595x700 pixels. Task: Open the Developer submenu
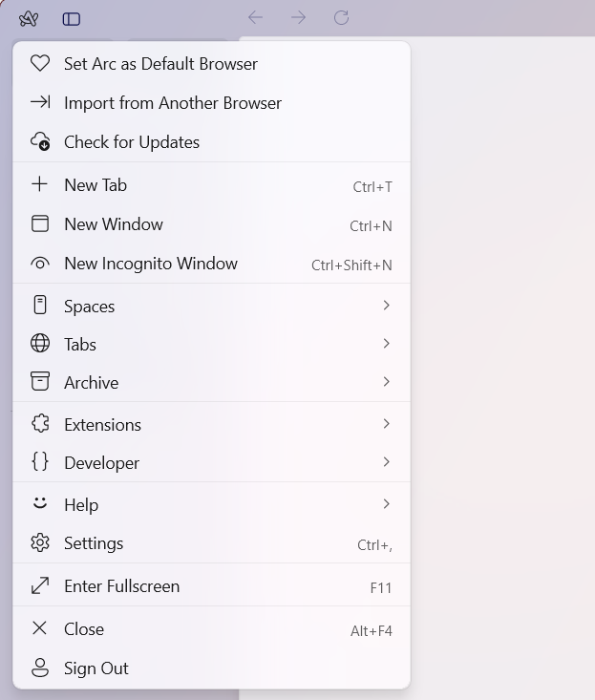(x=101, y=463)
